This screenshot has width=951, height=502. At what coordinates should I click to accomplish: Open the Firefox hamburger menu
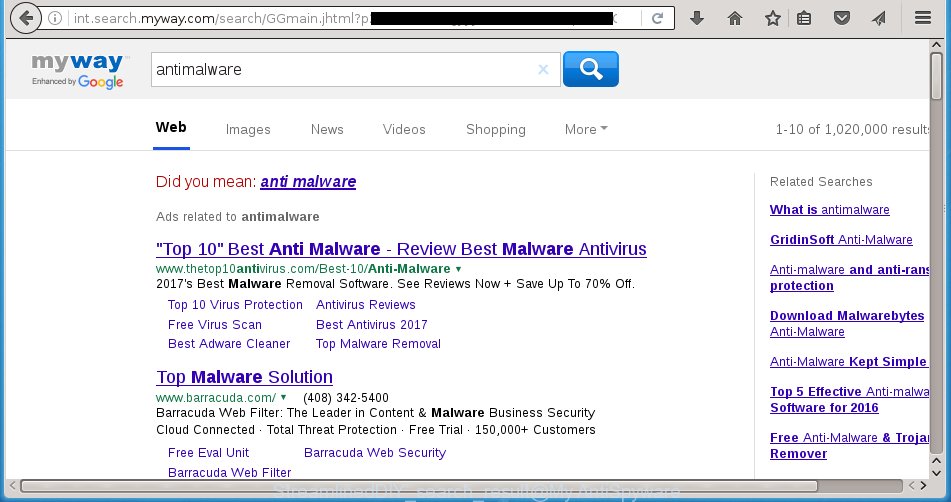[x=922, y=18]
